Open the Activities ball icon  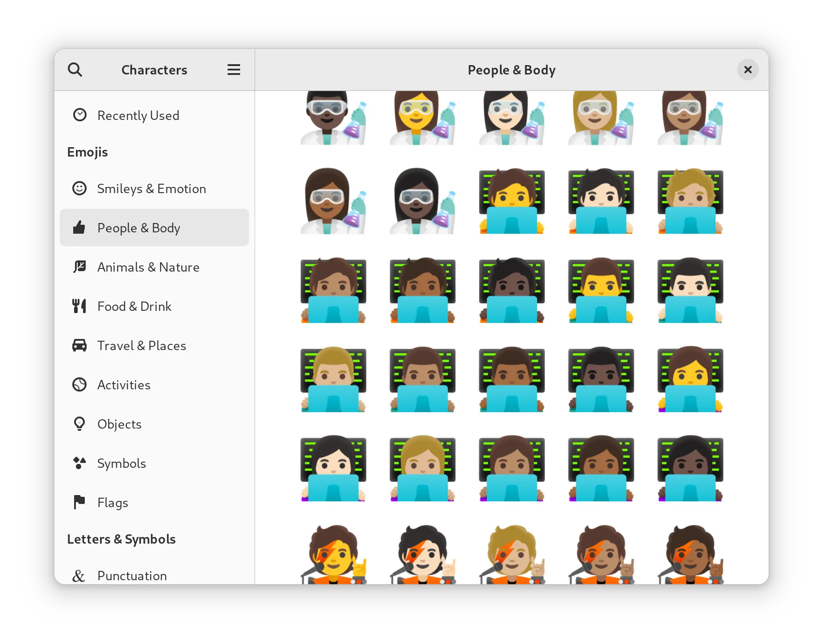(80, 384)
